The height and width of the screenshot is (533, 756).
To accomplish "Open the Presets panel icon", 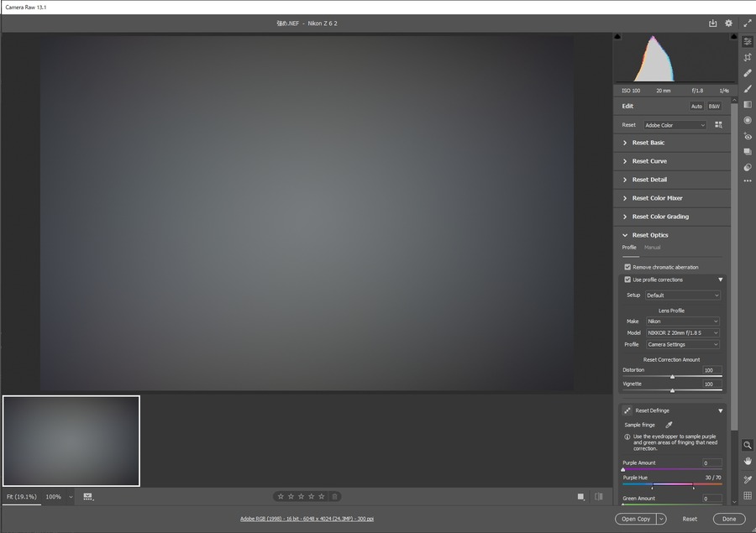I will [x=748, y=167].
